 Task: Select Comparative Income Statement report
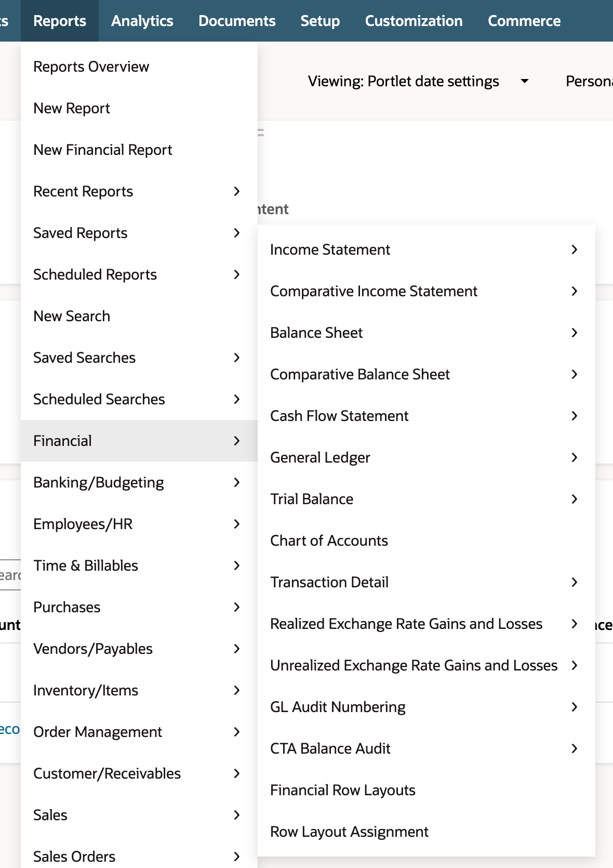click(426, 291)
